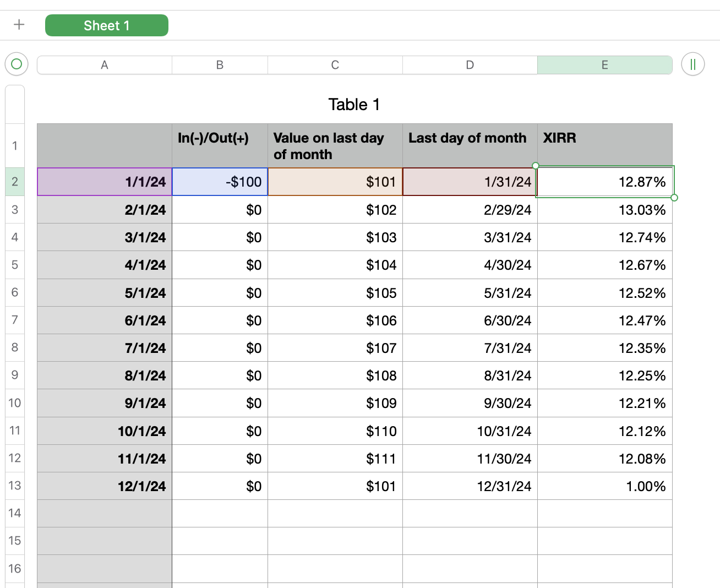Select column D header
720x588 pixels.
click(470, 65)
